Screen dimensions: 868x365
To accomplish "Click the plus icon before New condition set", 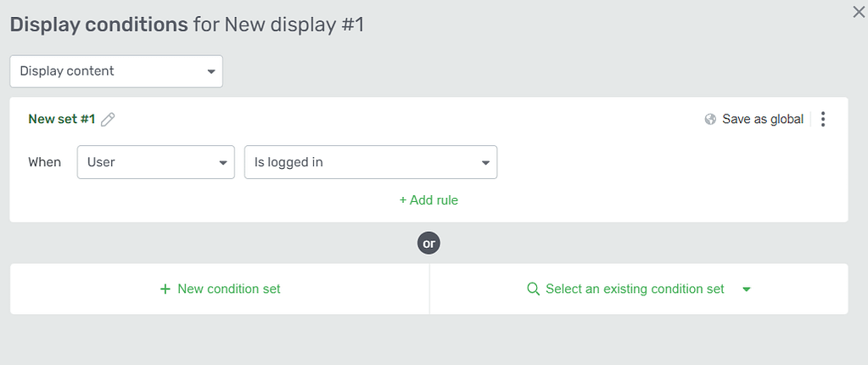I will [x=165, y=289].
